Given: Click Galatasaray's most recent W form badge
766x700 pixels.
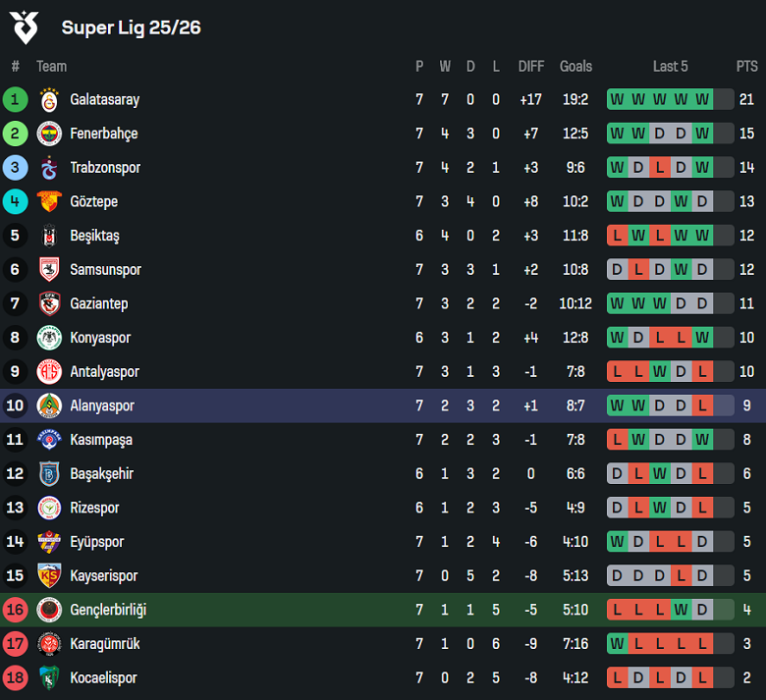Looking at the screenshot, I should [x=702, y=99].
